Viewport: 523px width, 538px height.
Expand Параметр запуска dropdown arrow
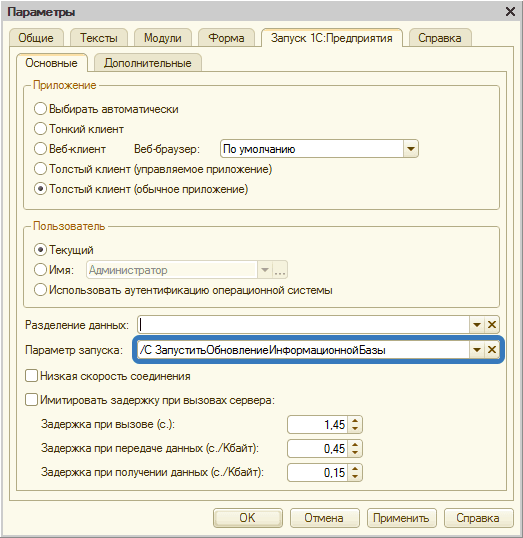(477, 350)
